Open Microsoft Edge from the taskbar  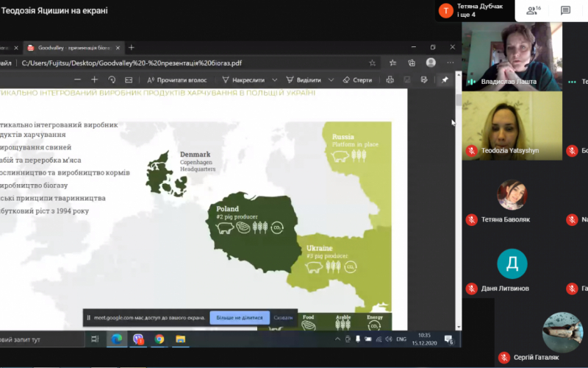117,339
